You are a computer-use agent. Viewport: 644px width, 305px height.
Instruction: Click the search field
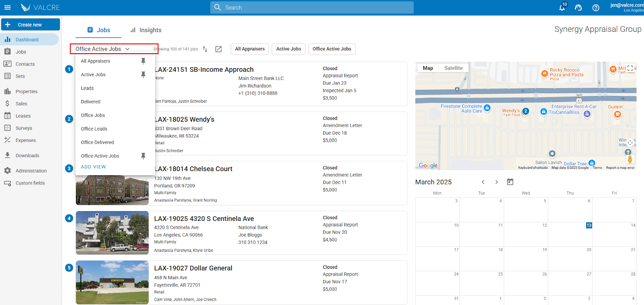(x=312, y=7)
